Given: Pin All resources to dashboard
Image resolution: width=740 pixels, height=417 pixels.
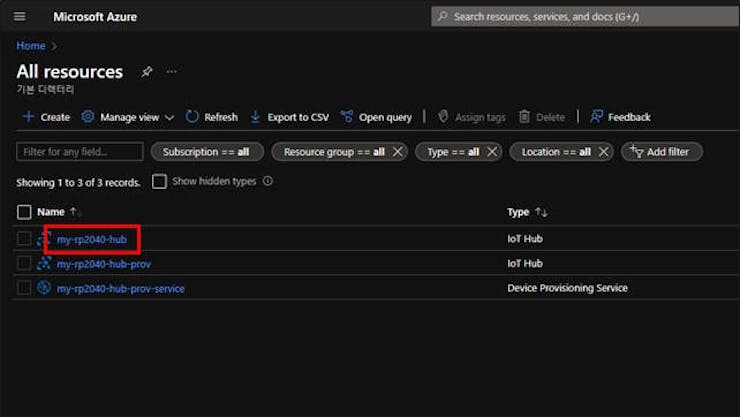Looking at the screenshot, I should point(147,72).
